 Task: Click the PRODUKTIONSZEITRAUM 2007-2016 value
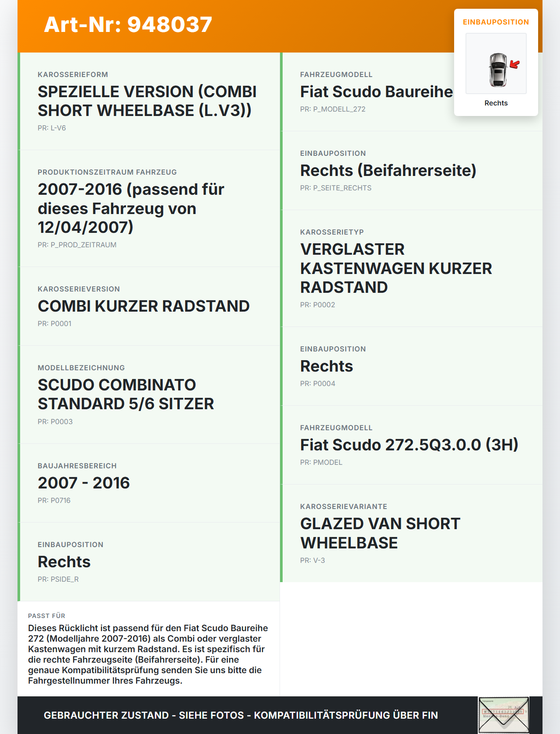(x=131, y=208)
